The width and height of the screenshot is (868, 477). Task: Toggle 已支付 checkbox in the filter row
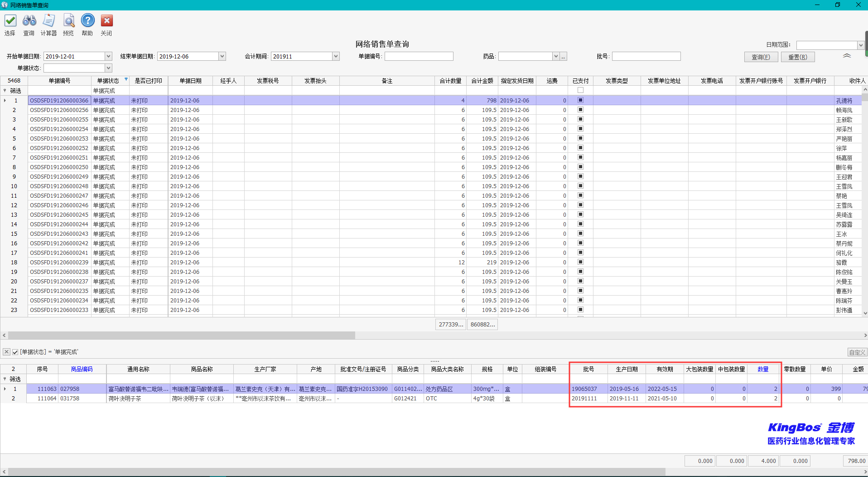click(x=580, y=90)
